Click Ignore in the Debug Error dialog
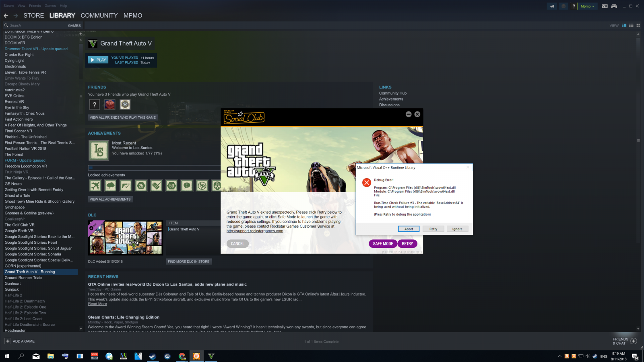Screen dimensions: 644x362 pyautogui.click(x=457, y=229)
